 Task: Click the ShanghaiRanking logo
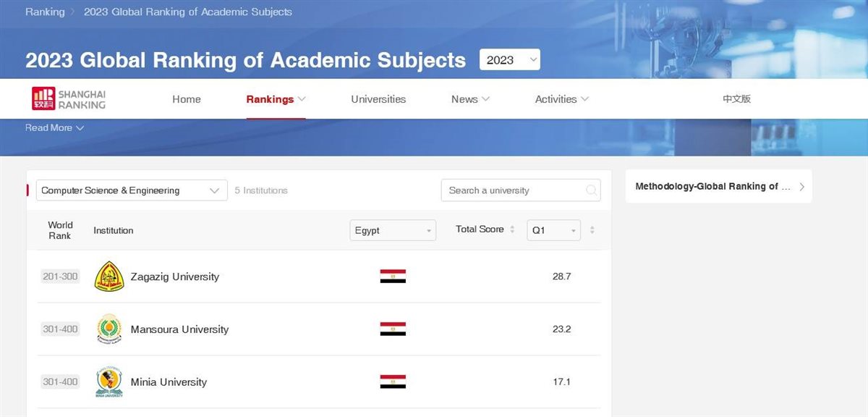(69, 99)
